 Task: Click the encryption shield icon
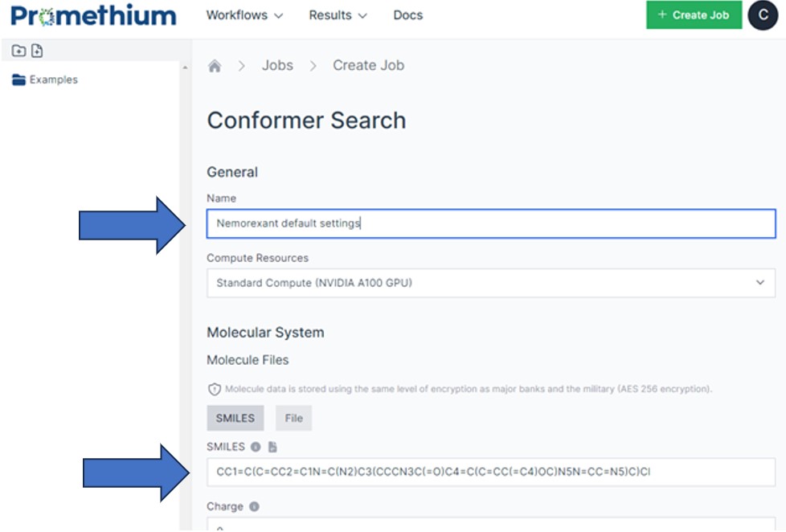click(x=215, y=389)
